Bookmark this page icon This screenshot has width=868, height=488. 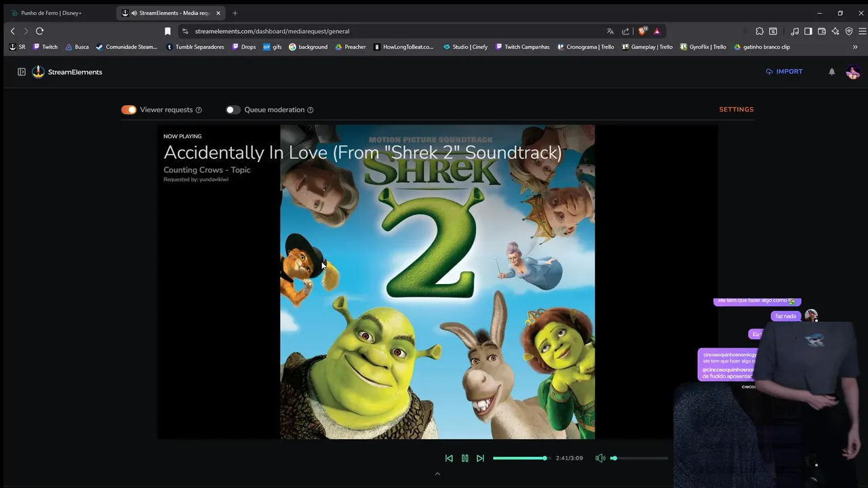click(x=167, y=31)
